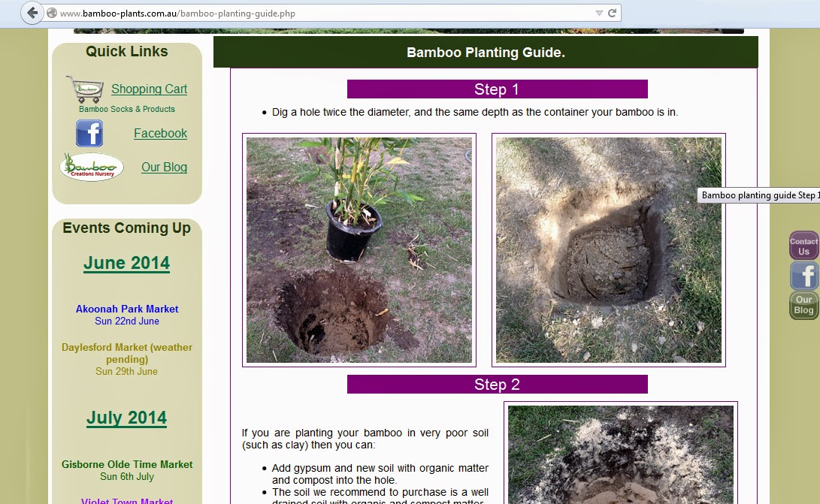
Task: Open the address bar history dropdown arrow
Action: 598,13
